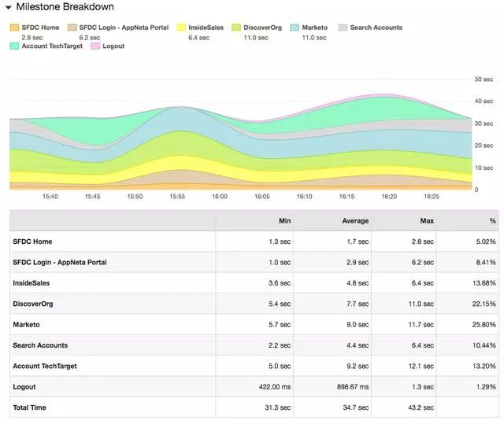
Task: Toggle Marketo series via legend label
Action: [315, 28]
